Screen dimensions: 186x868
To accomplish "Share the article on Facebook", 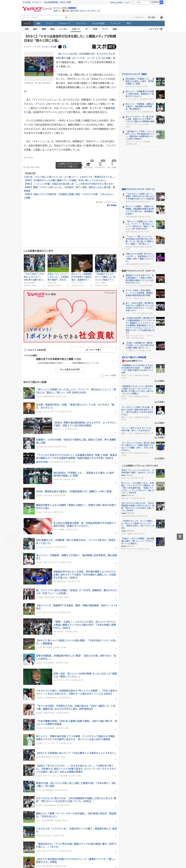I will pos(64,47).
